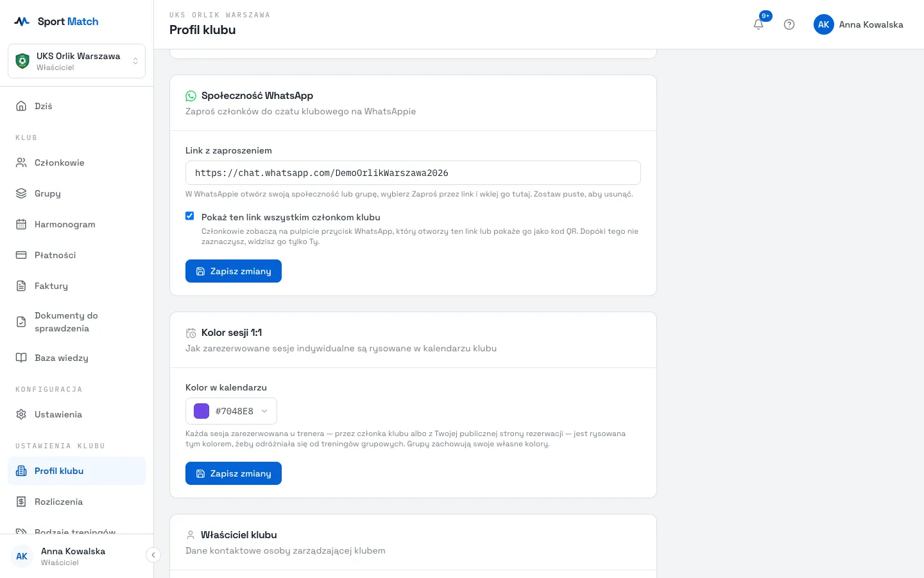The image size is (924, 578).
Task: Click the purple color swatch
Action: tap(201, 411)
